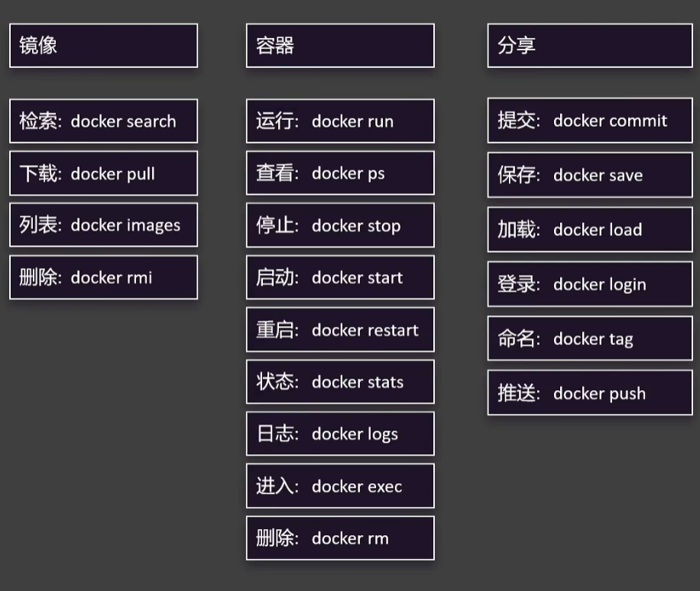Select the 列表: docker images box
Screen dimensions: 700x591
point(104,224)
